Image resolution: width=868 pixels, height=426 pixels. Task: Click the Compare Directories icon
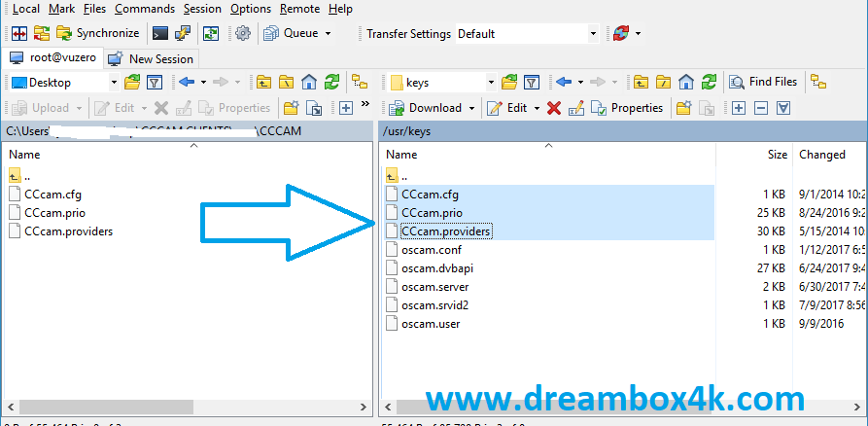tap(20, 33)
